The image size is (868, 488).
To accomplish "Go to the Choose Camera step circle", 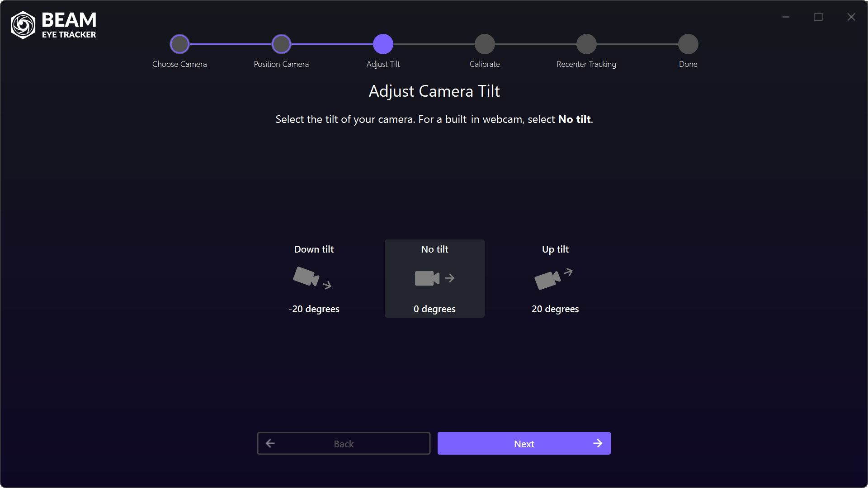I will click(179, 44).
